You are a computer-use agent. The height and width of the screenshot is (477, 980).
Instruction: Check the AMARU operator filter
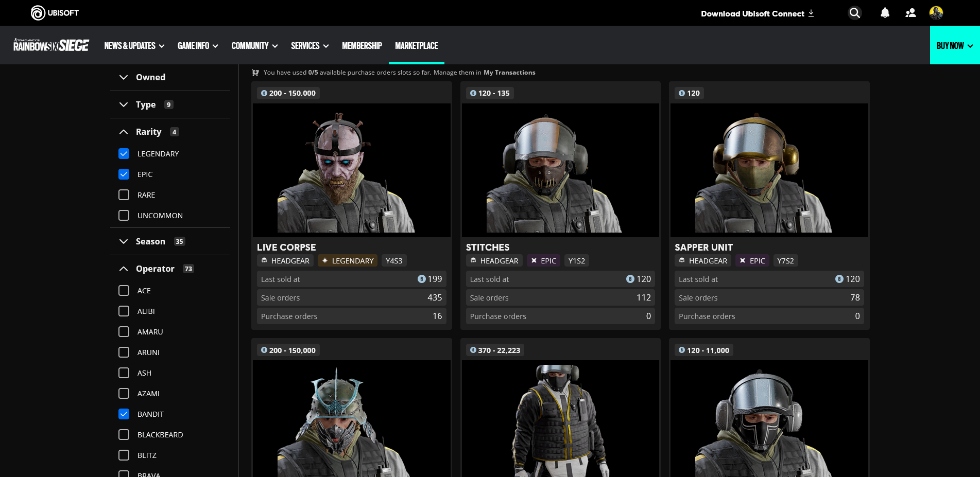pos(124,332)
